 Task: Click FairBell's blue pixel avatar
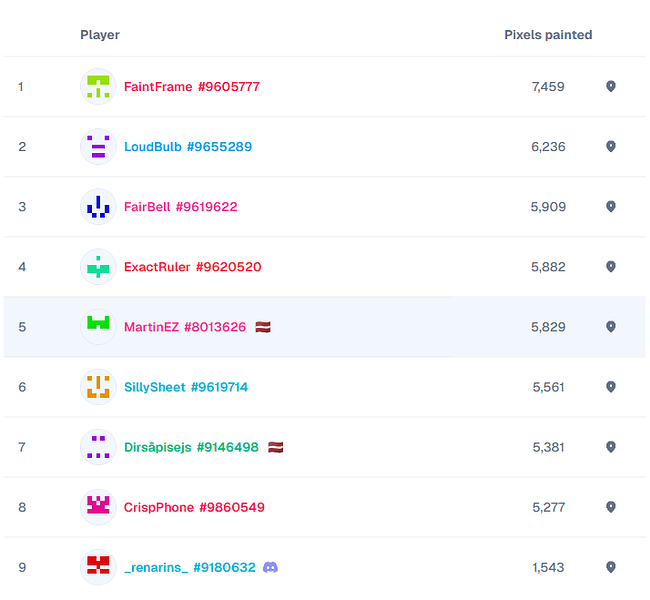coord(98,206)
